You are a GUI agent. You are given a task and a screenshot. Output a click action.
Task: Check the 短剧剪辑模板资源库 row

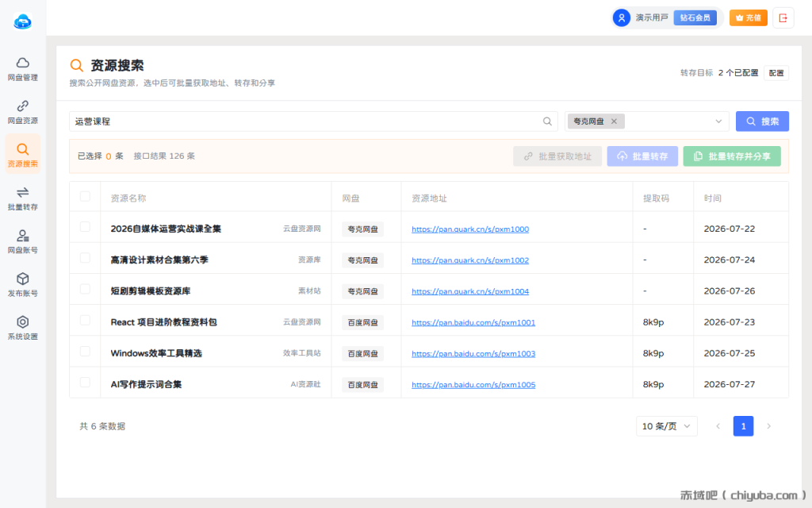(x=85, y=289)
